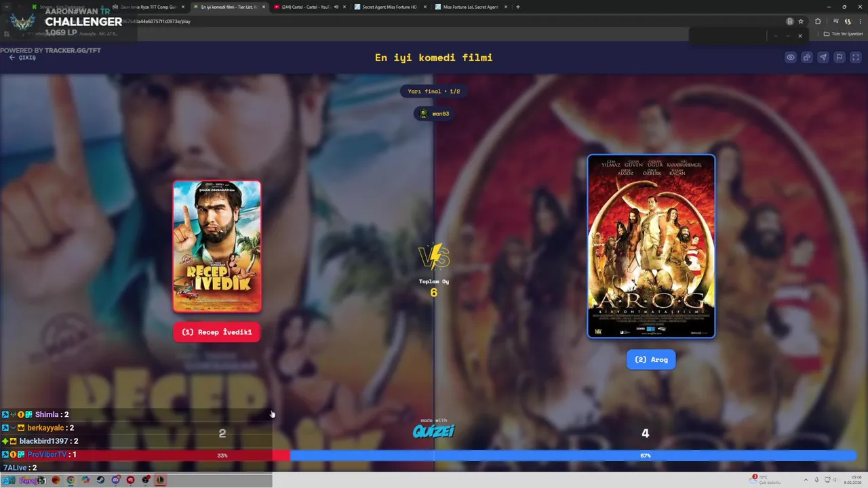The height and width of the screenshot is (488, 868).
Task: Click the Toplam Oy 6 total counter
Action: (434, 288)
